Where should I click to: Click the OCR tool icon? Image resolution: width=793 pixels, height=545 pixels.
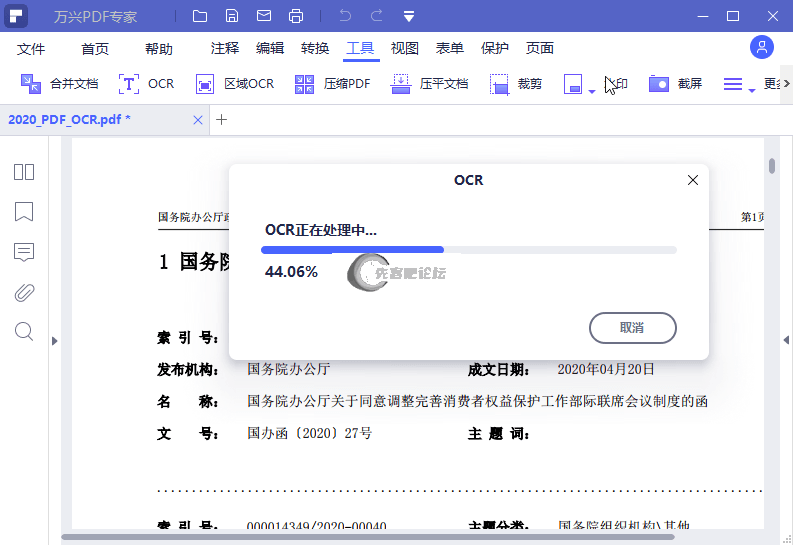coord(129,84)
